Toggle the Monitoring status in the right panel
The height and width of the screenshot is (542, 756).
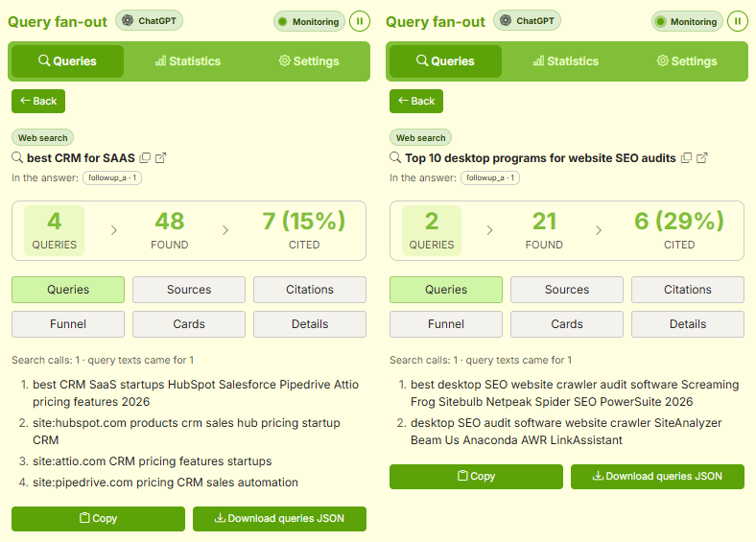point(687,22)
